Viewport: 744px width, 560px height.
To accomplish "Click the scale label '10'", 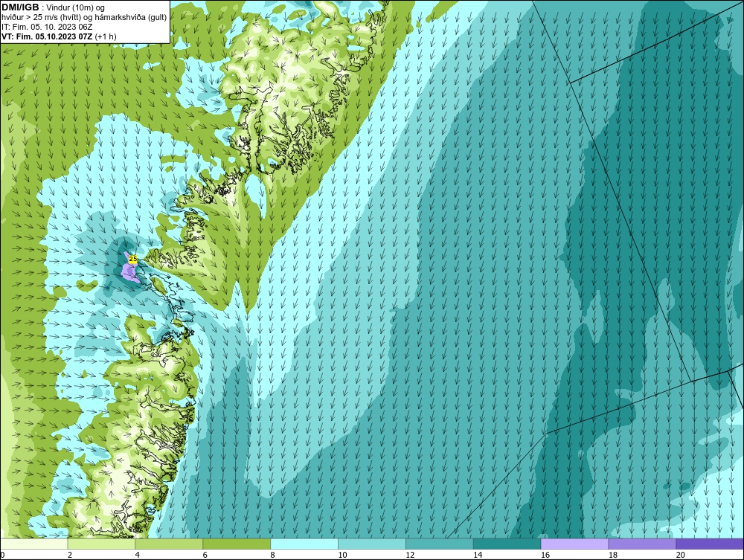I will pos(342,555).
